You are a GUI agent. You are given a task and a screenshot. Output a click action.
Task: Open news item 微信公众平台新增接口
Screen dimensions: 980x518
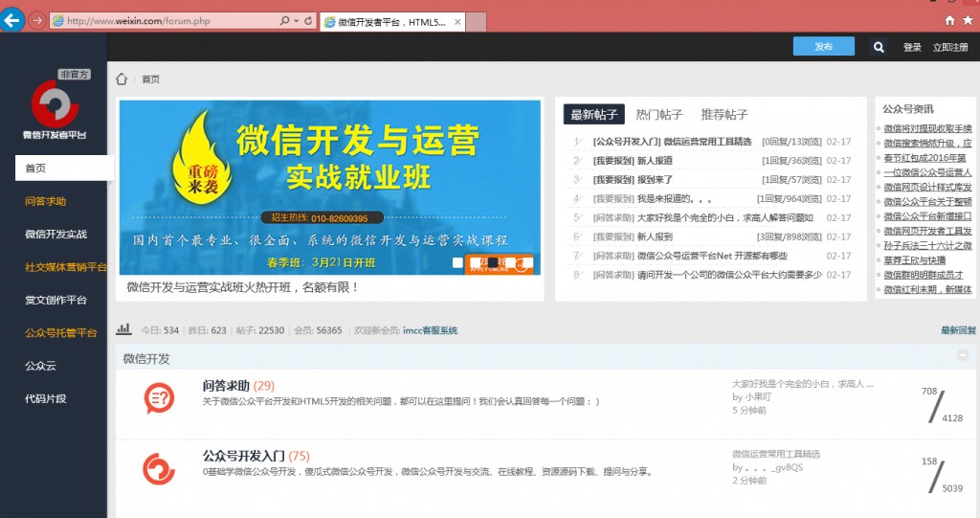[927, 216]
